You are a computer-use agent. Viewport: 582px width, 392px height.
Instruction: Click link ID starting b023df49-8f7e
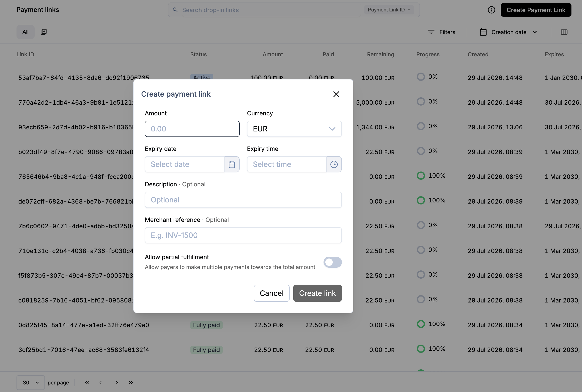pos(76,152)
